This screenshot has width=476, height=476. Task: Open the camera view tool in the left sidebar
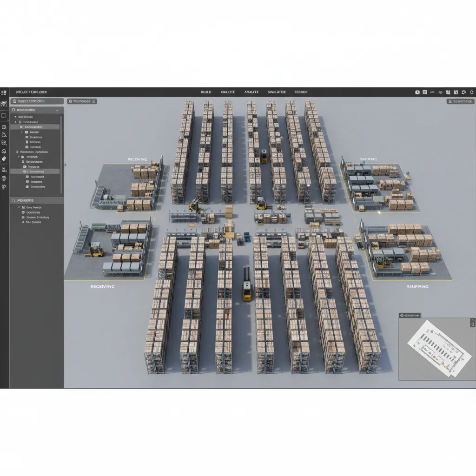click(4, 104)
